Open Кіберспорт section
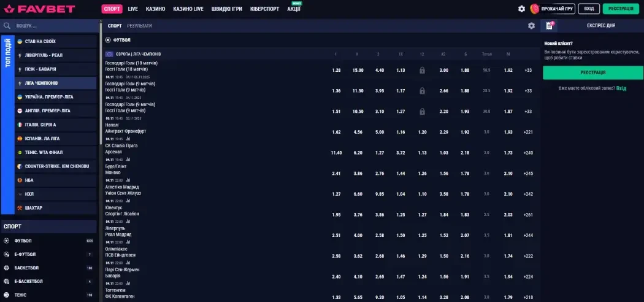 264,9
